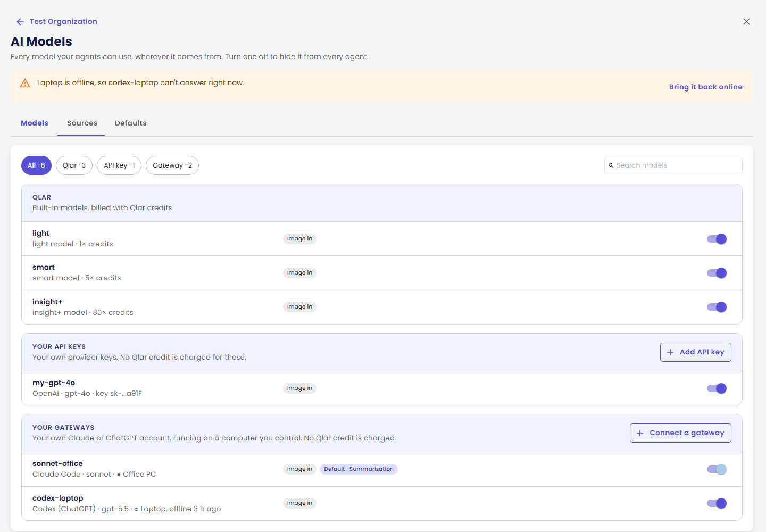The width and height of the screenshot is (766, 532).
Task: Click the smart model name
Action: tap(44, 267)
